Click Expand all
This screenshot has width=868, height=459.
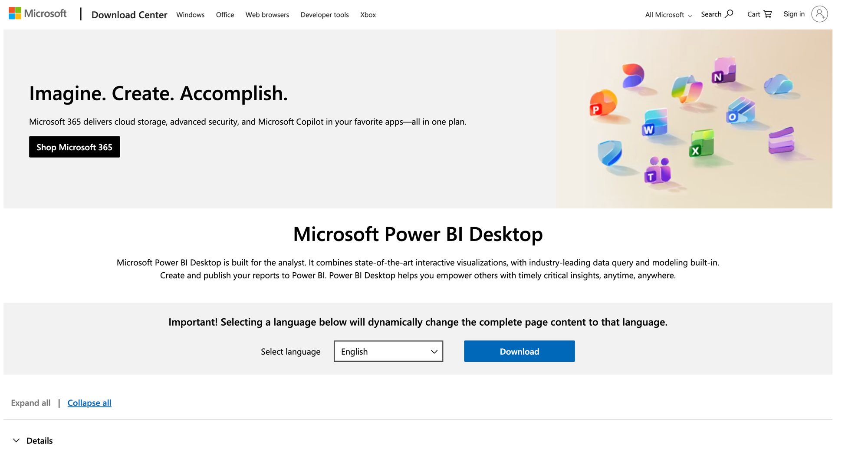pyautogui.click(x=30, y=403)
